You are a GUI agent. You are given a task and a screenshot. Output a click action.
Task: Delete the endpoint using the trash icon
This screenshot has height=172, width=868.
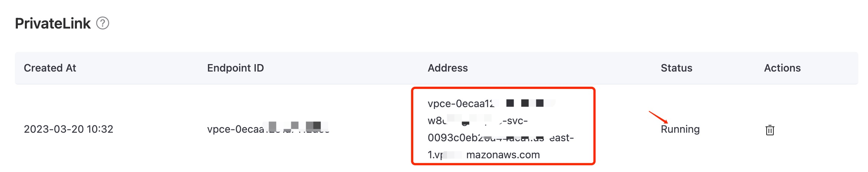click(x=770, y=130)
